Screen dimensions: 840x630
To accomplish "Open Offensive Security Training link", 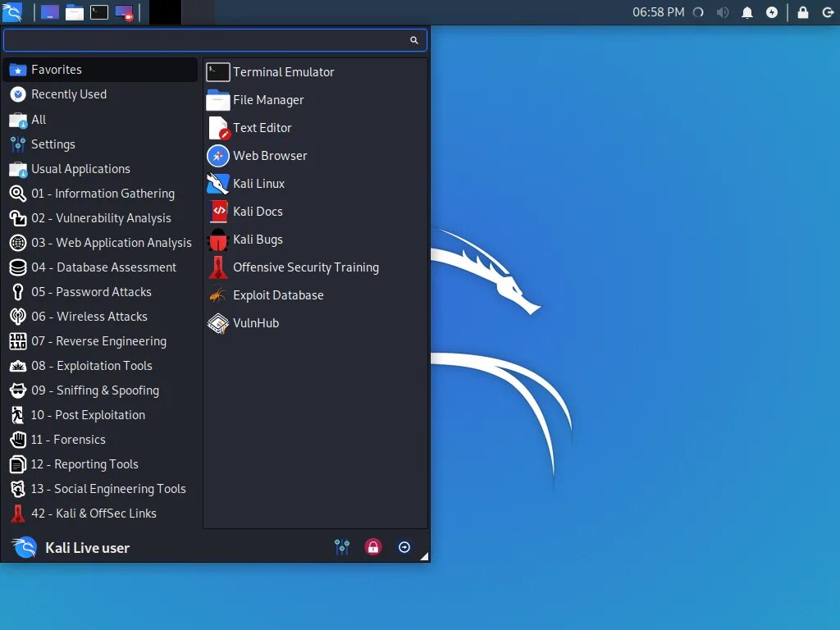I will coord(316,267).
